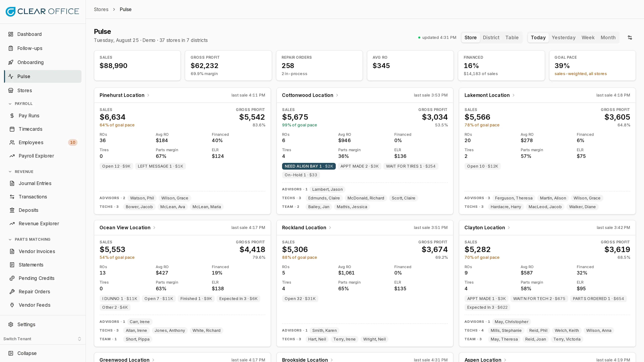Open Aspen Location card heading
This screenshot has width=644, height=362.
tap(483, 359)
